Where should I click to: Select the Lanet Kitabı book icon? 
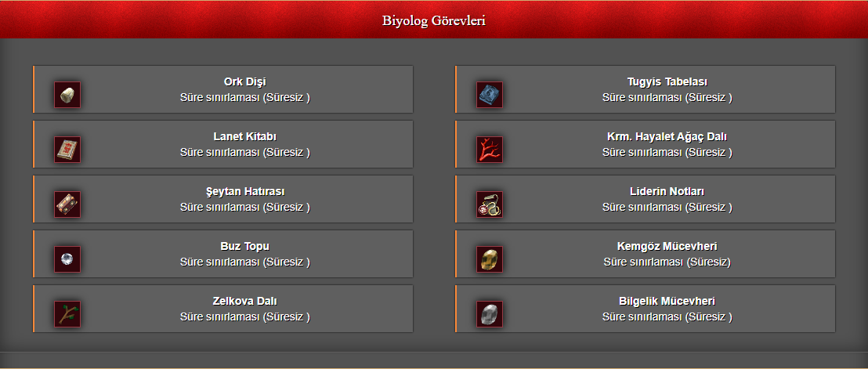tap(67, 150)
